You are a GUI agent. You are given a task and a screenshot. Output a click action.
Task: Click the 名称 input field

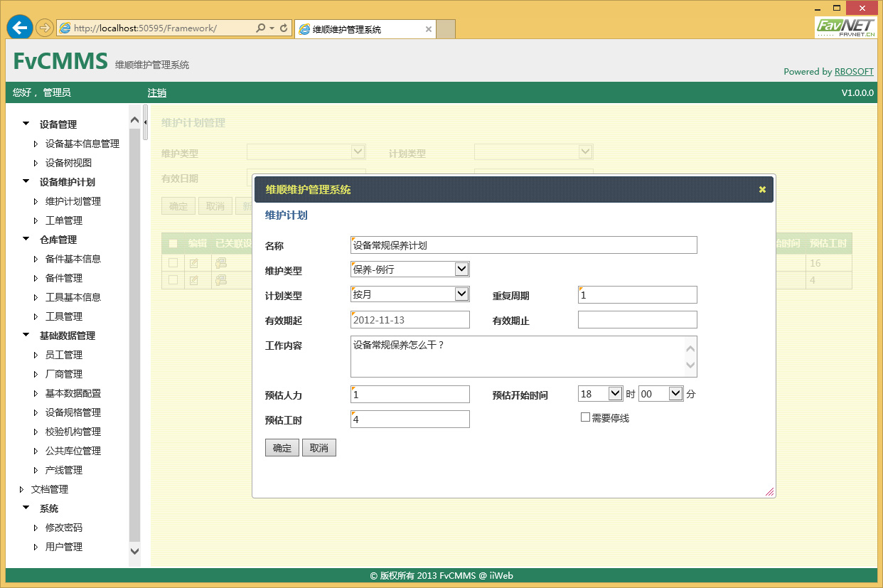[524, 245]
